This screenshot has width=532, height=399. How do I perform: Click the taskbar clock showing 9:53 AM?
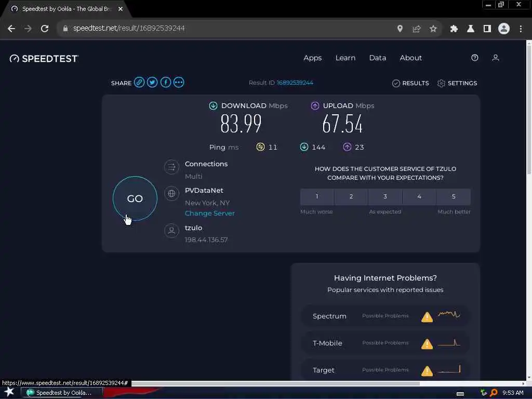coord(513,393)
